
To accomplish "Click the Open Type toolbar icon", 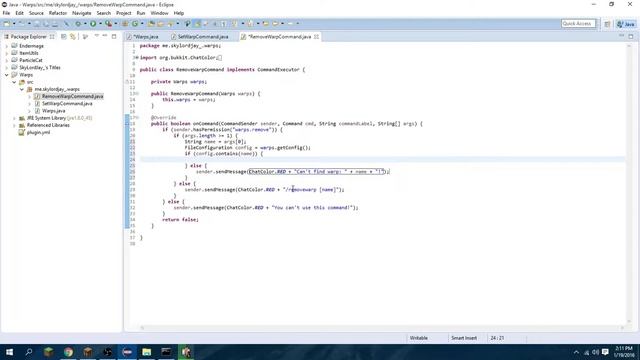I will coord(151,24).
